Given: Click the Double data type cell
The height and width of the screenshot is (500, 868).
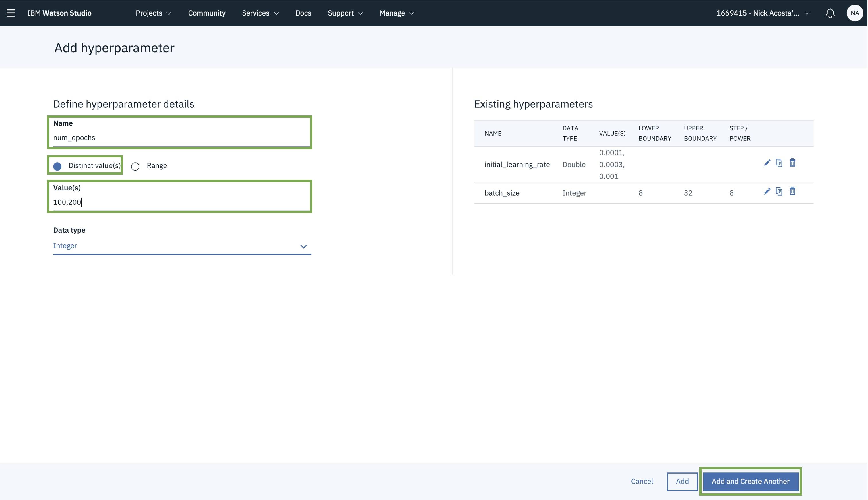Looking at the screenshot, I should click(574, 165).
